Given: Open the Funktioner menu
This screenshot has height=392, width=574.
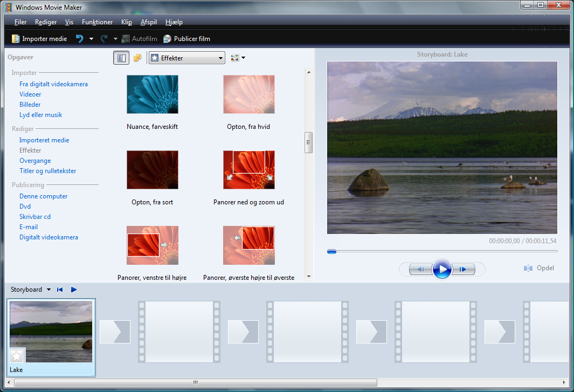Looking at the screenshot, I should click(97, 22).
